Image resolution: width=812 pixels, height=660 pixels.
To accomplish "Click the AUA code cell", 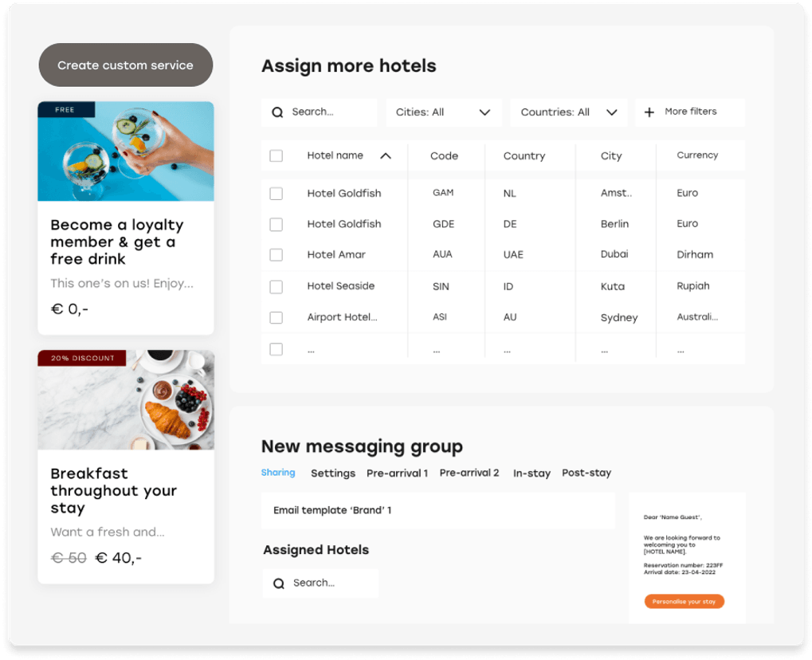I will [443, 254].
